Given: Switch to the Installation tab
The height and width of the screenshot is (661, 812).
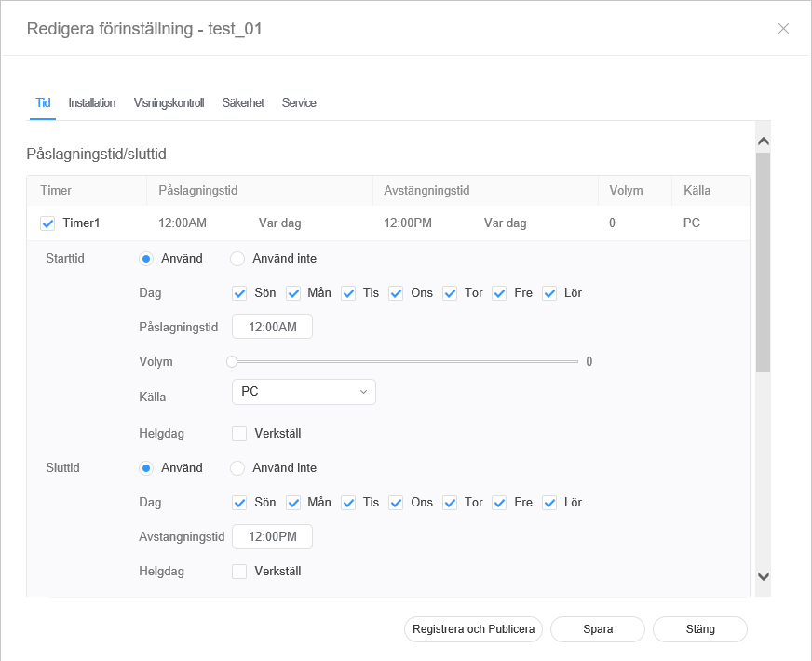Looking at the screenshot, I should point(92,103).
